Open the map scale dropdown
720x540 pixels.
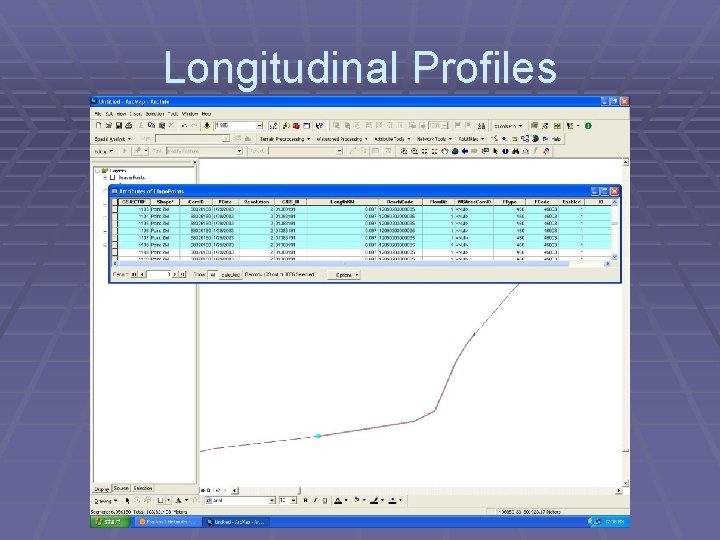pos(259,125)
